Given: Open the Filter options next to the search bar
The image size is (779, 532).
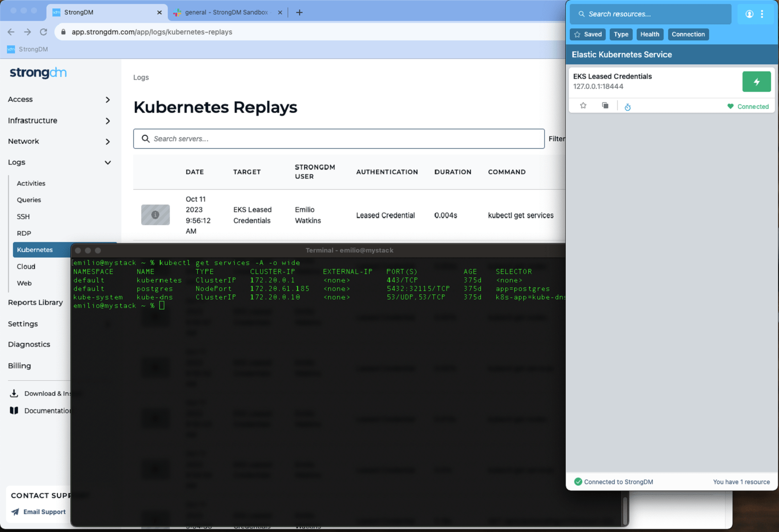Looking at the screenshot, I should tap(557, 138).
